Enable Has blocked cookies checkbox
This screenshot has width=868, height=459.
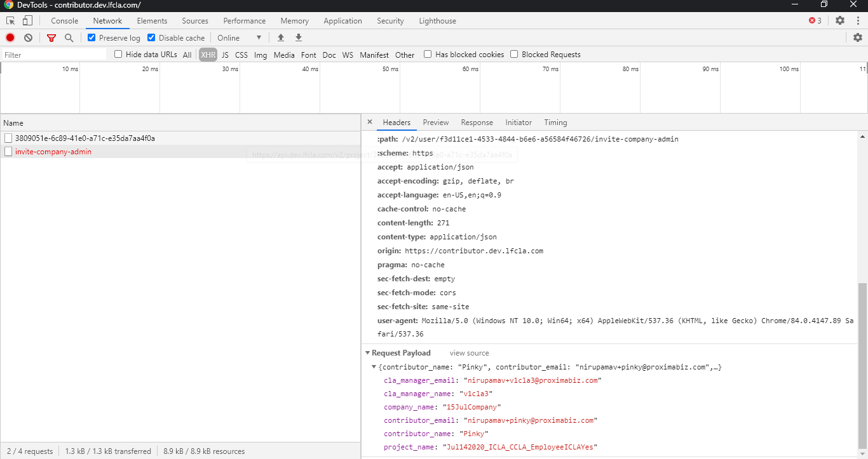[428, 54]
